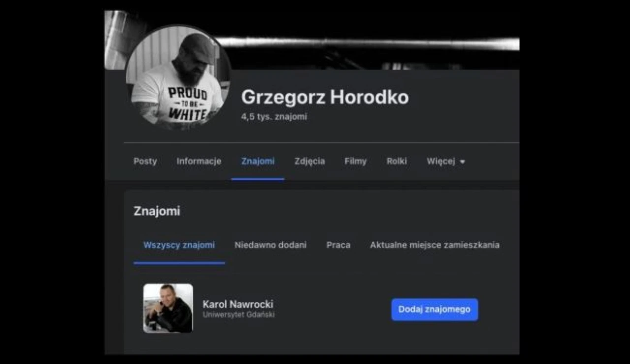This screenshot has width=630, height=364.
Task: Open the Filmy tab
Action: [x=355, y=161]
